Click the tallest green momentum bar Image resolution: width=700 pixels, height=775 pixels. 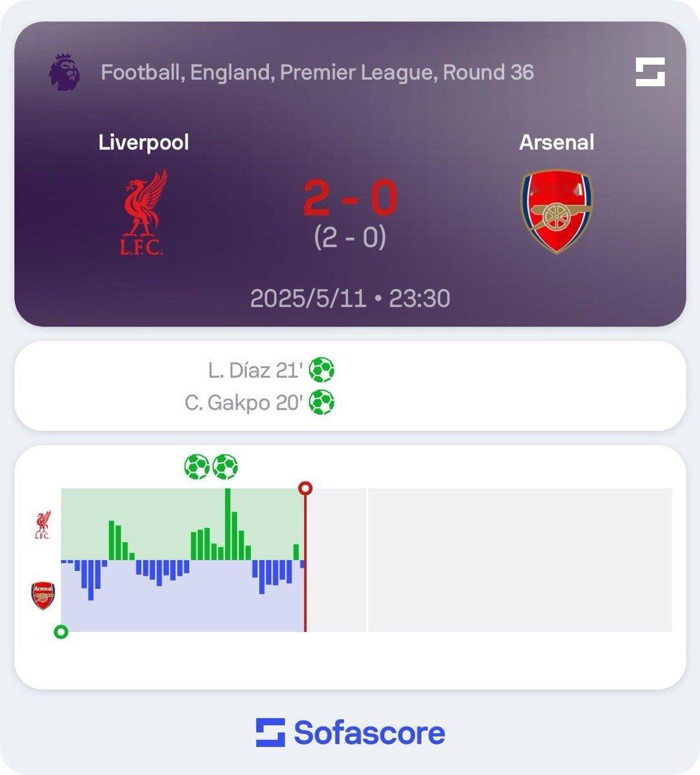click(228, 524)
